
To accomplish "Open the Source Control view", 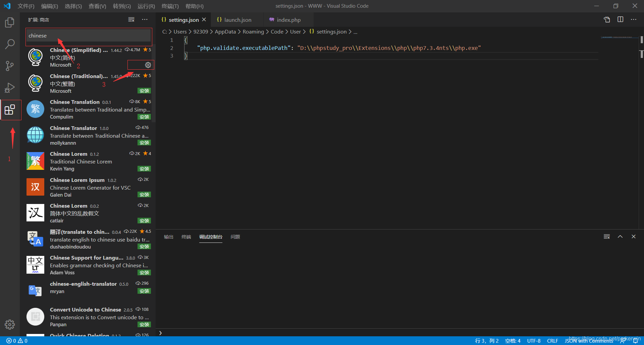I will [x=10, y=66].
